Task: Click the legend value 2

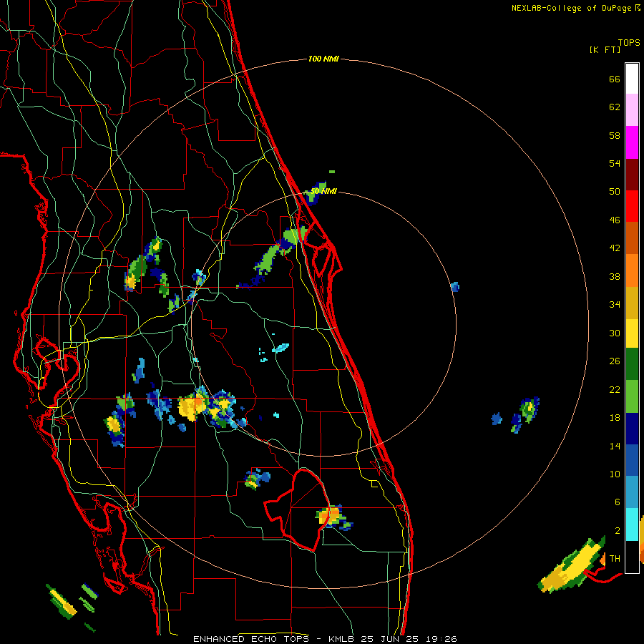Action: (617, 531)
